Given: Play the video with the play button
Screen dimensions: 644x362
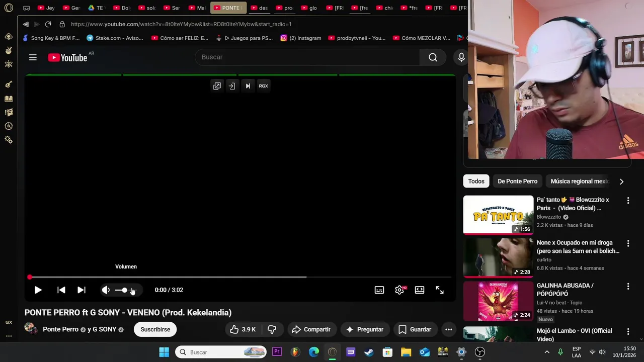Looking at the screenshot, I should 38,290.
